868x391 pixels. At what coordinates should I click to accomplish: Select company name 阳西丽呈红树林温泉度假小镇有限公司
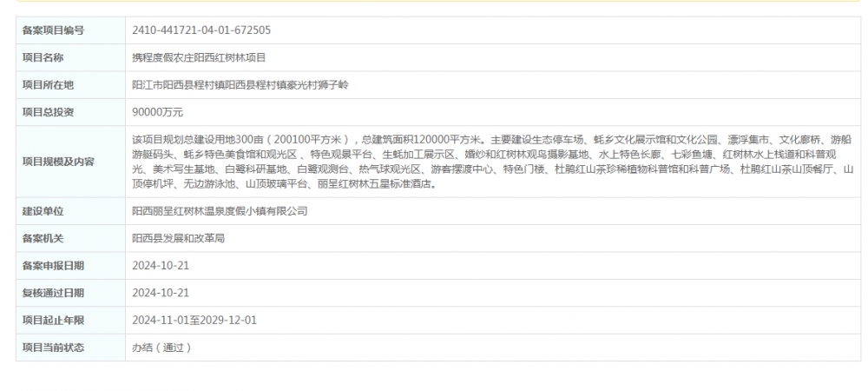coord(220,211)
